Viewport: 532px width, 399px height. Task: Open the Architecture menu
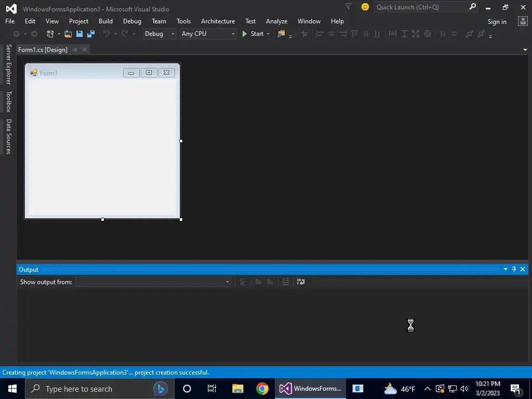[x=218, y=21]
